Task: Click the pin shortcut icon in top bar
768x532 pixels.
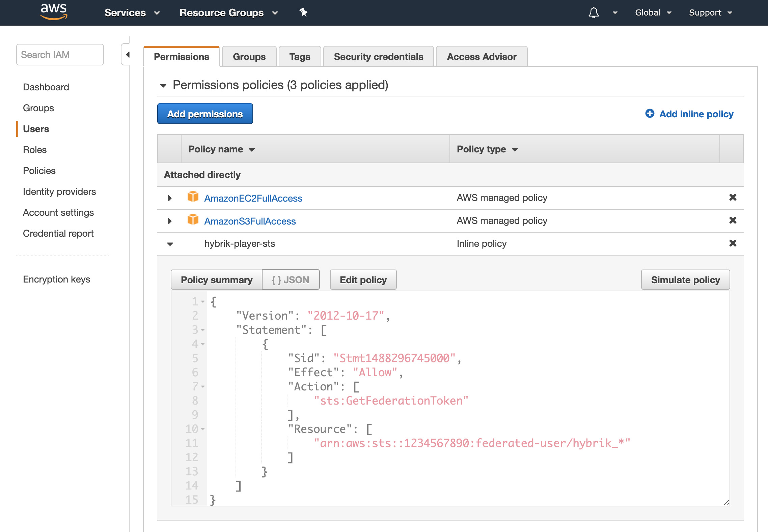Action: pyautogui.click(x=303, y=12)
